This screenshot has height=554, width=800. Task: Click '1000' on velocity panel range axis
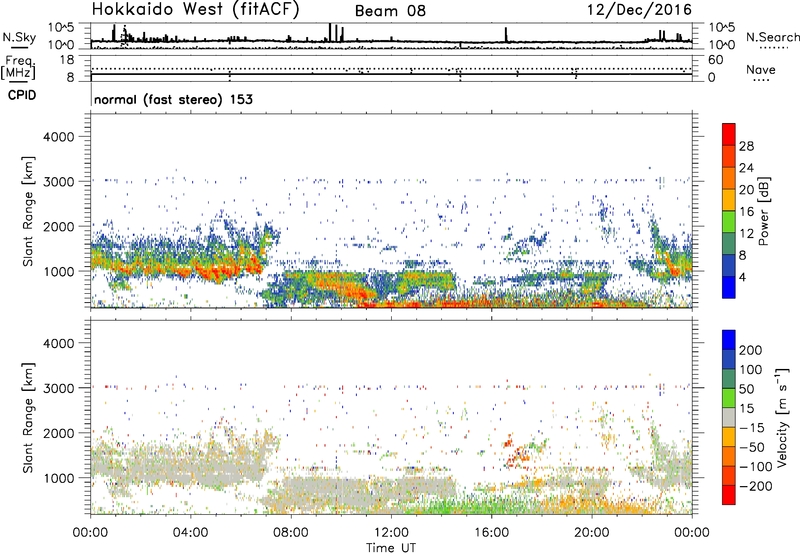[x=59, y=478]
